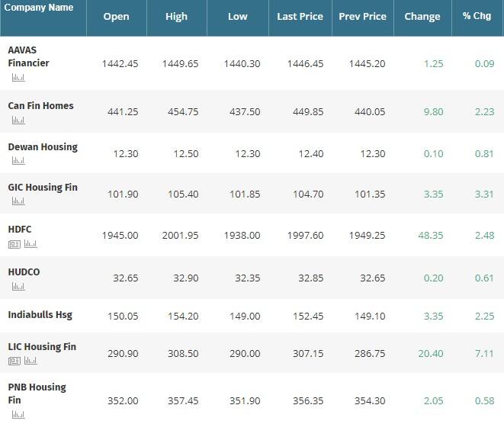
Task: Open the LIC Housing Fin company link
Action: click(42, 347)
